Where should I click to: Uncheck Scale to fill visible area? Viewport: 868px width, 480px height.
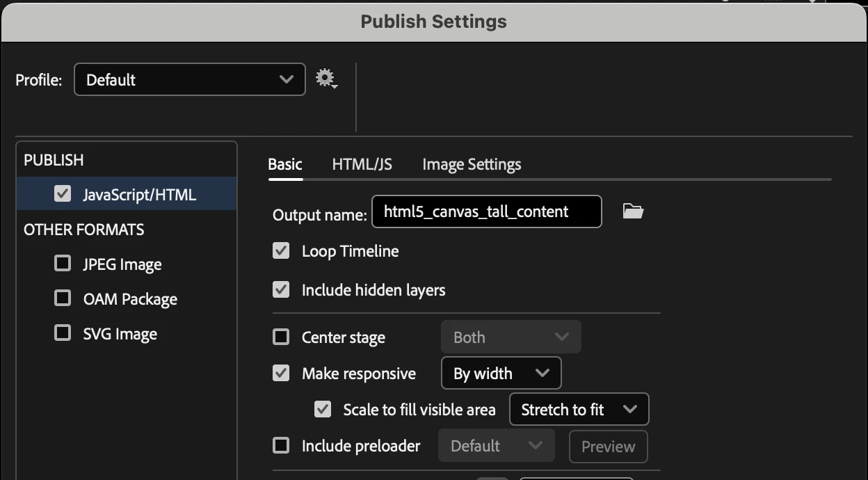click(x=323, y=409)
